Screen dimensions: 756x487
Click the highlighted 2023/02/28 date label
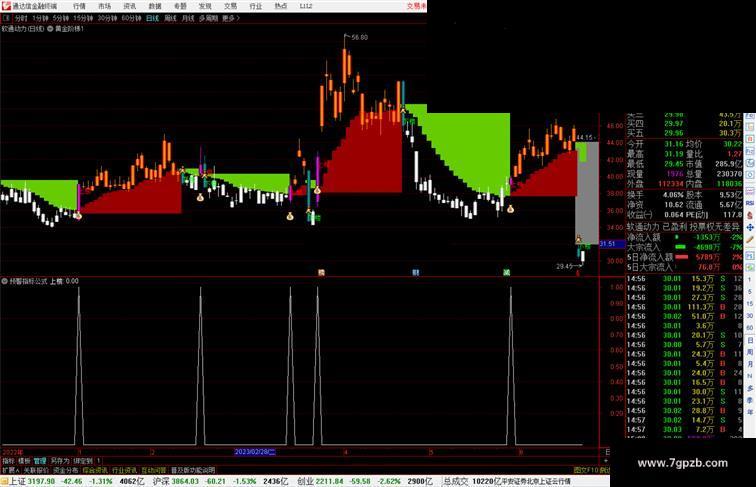coord(255,452)
